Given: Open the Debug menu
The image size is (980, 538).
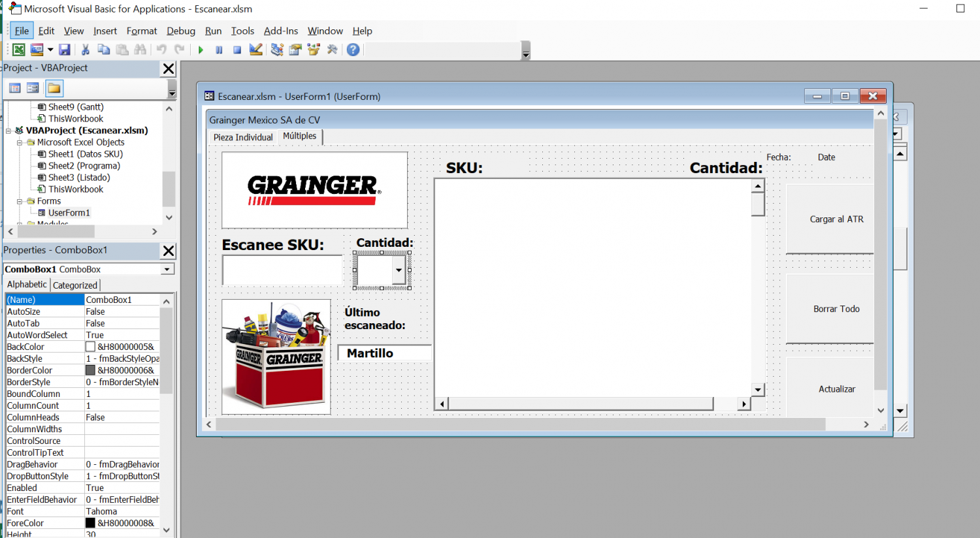Looking at the screenshot, I should coord(181,31).
